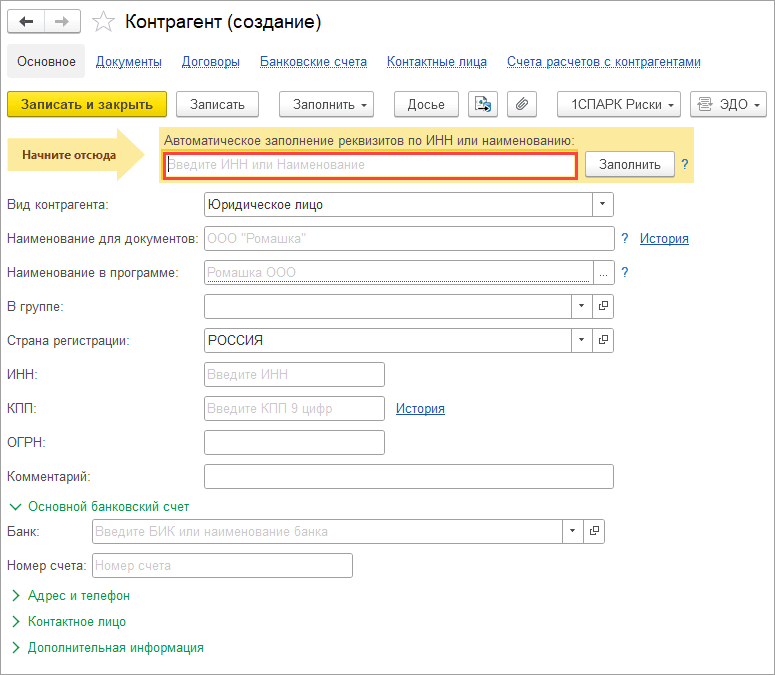Click help question mark beside top Заполнить button
Screen dimensions: 775x675
tap(685, 164)
